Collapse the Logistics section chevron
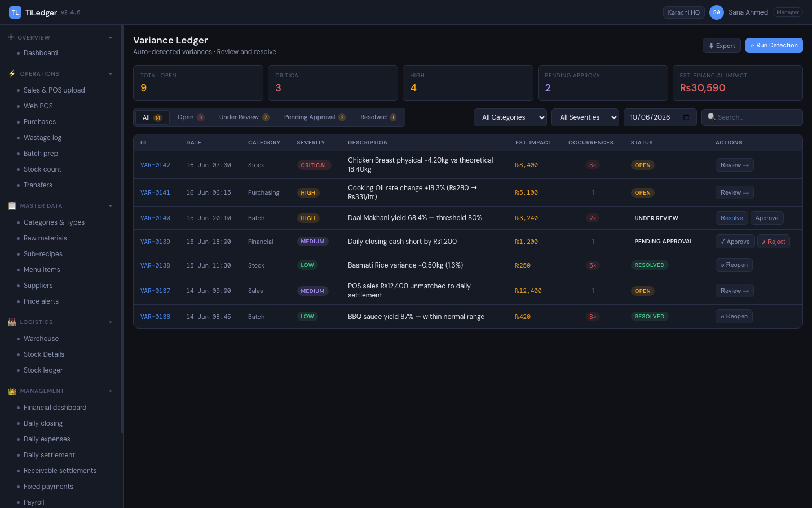This screenshot has width=812, height=508. pos(111,322)
